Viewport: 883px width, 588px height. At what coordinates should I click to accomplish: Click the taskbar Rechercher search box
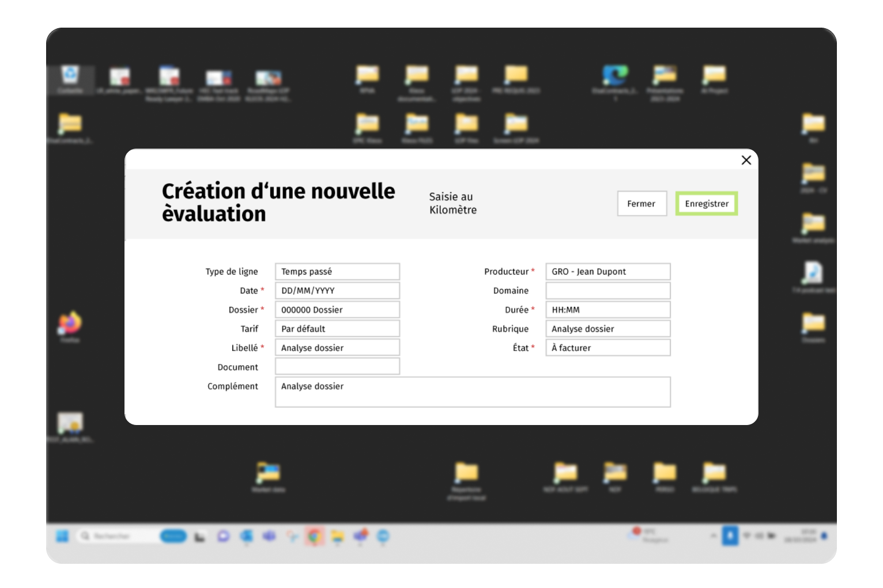118,536
